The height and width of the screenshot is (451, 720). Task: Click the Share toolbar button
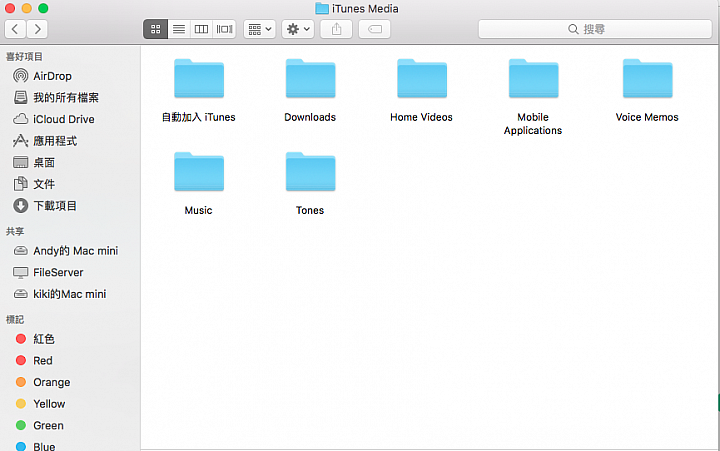pos(337,29)
